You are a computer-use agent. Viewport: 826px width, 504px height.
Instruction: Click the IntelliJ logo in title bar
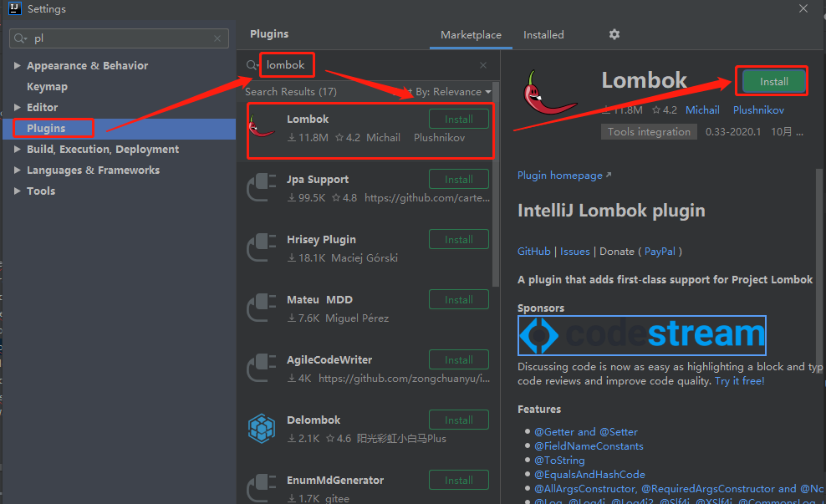coord(14,8)
